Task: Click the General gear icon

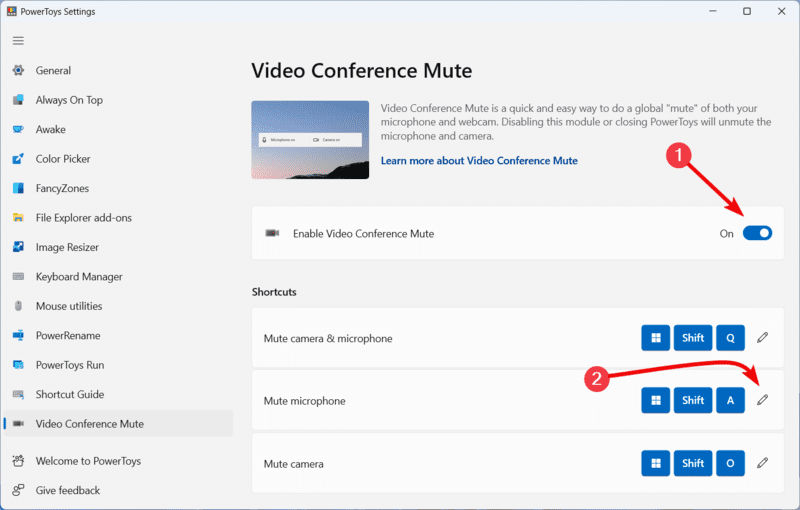Action: coord(18,70)
